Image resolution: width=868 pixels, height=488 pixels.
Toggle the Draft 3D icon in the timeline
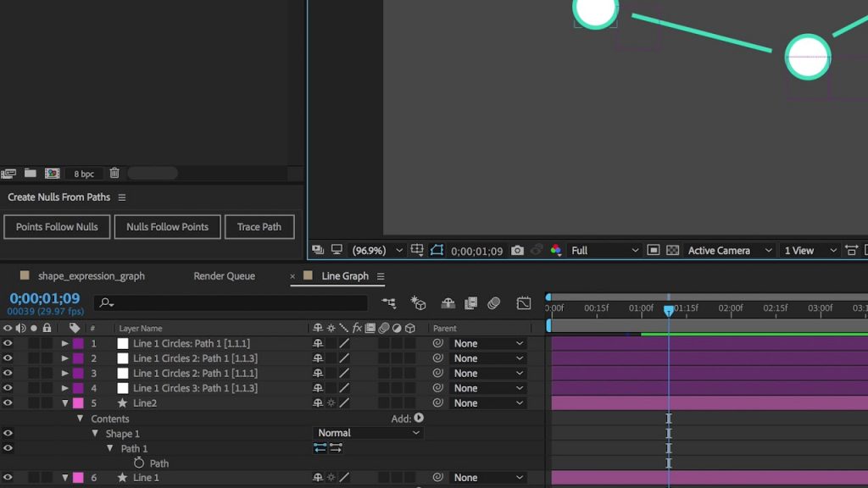click(x=418, y=303)
